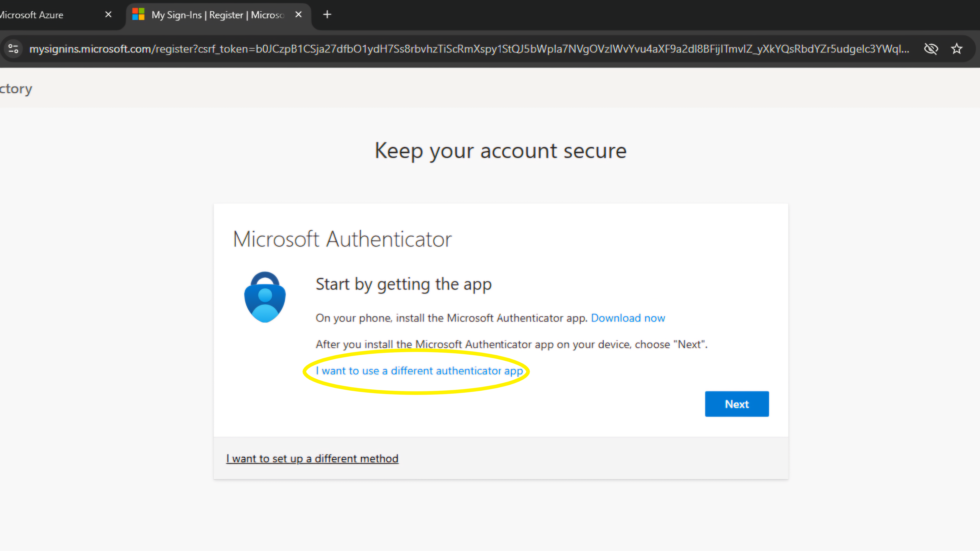Close the My Sign-Ins tab
The width and height of the screenshot is (980, 551).
(x=298, y=14)
